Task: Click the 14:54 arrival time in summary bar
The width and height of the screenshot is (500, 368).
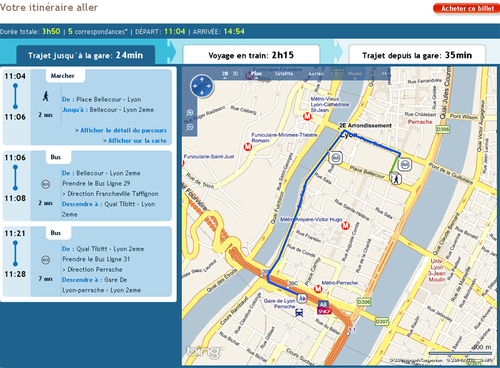Action: click(x=234, y=31)
